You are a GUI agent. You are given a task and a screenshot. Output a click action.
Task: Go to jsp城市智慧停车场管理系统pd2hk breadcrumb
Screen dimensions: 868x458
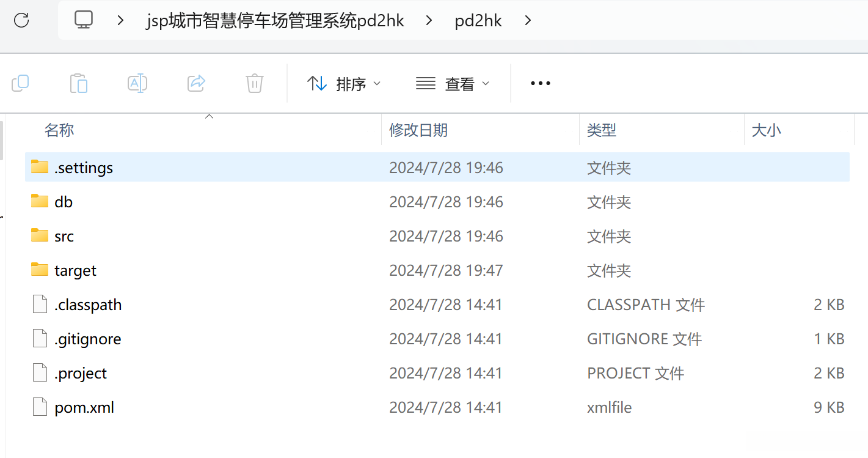275,21
